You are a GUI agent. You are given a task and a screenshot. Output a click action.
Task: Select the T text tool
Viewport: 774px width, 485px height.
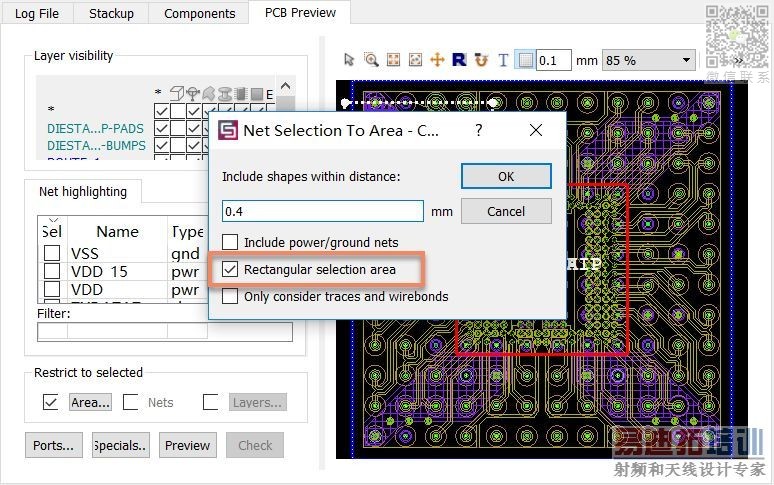[503, 60]
